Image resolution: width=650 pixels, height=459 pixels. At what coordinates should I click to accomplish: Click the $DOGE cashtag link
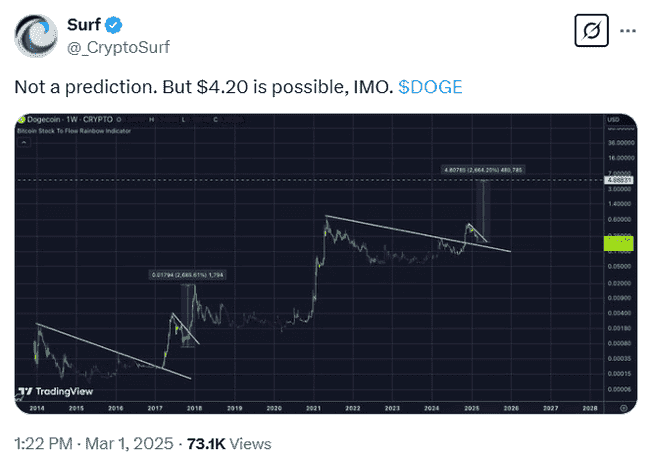pyautogui.click(x=430, y=87)
